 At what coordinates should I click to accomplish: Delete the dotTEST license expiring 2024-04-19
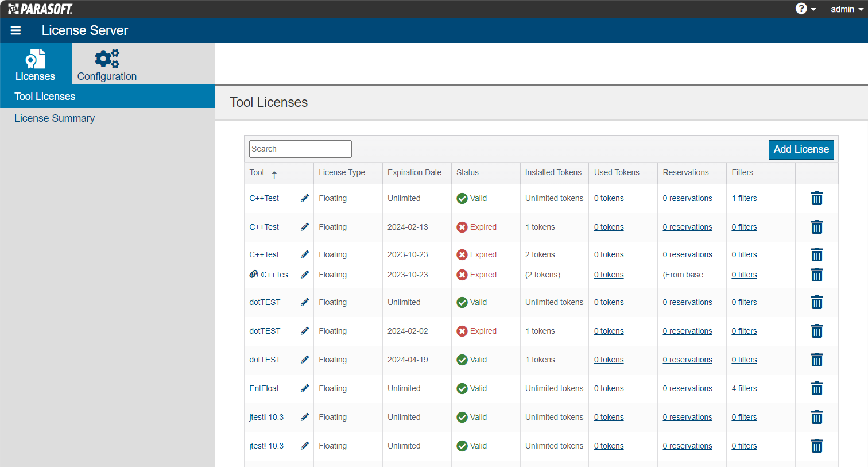tap(817, 360)
